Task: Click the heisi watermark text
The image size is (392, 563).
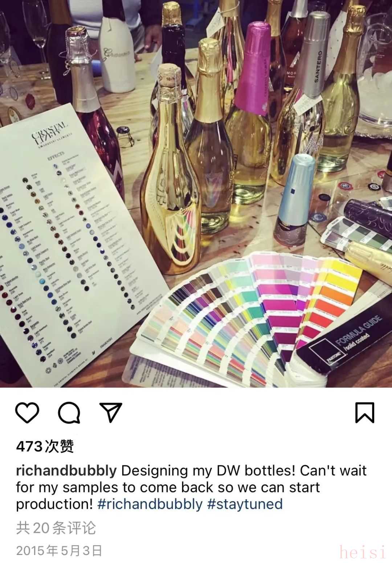Action: click(362, 552)
